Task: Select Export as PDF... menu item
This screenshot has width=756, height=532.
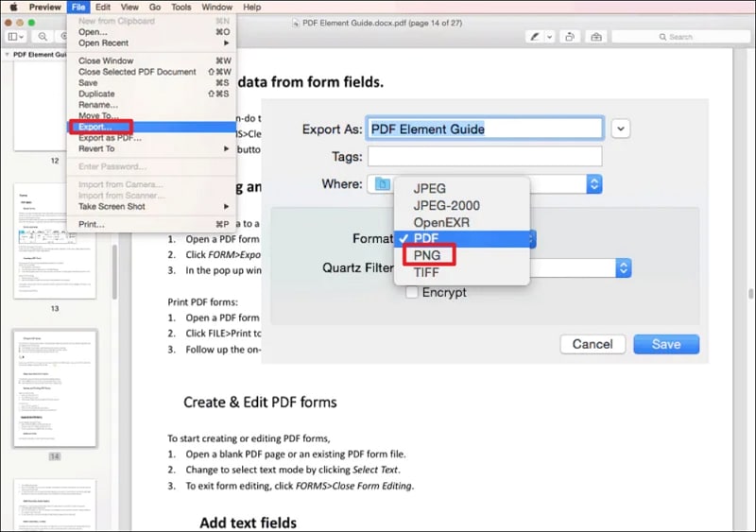Action: pyautogui.click(x=151, y=138)
